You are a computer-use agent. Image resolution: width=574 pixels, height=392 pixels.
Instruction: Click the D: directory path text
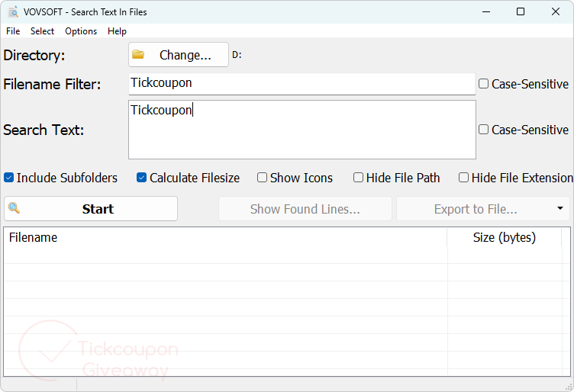[237, 55]
